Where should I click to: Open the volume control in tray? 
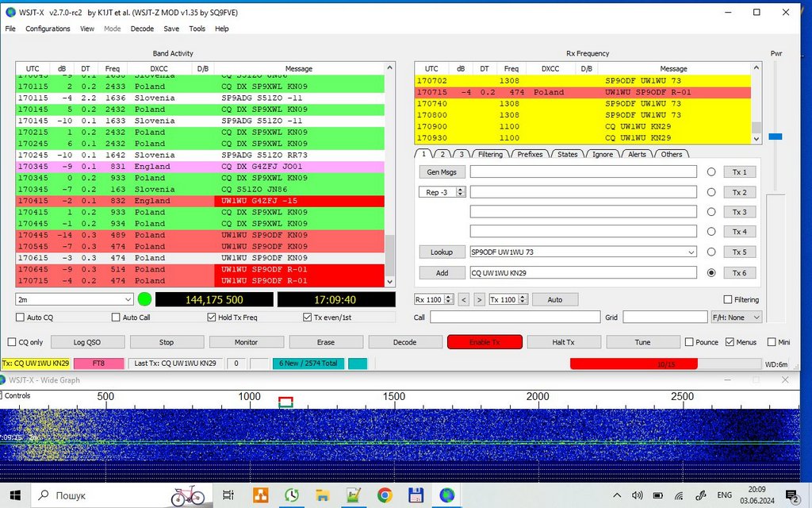(637, 495)
